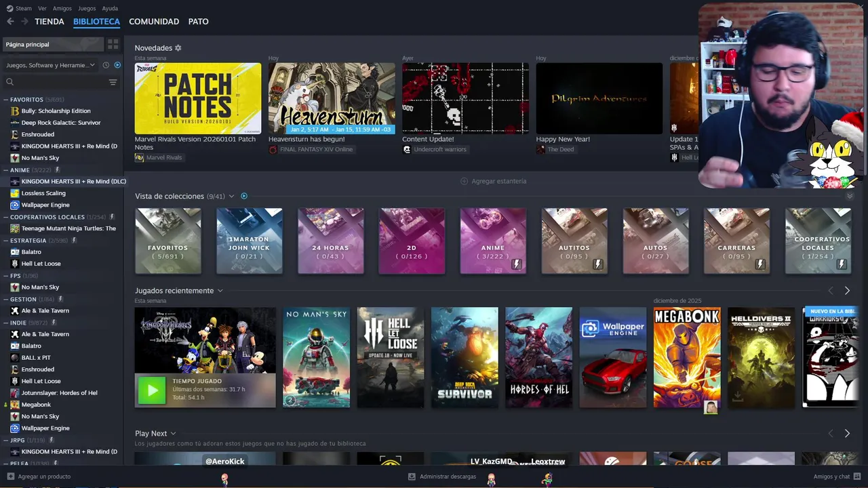Click the Bully: Scholarship Edition game icon
Screen dimensions: 868x488
pos(15,111)
